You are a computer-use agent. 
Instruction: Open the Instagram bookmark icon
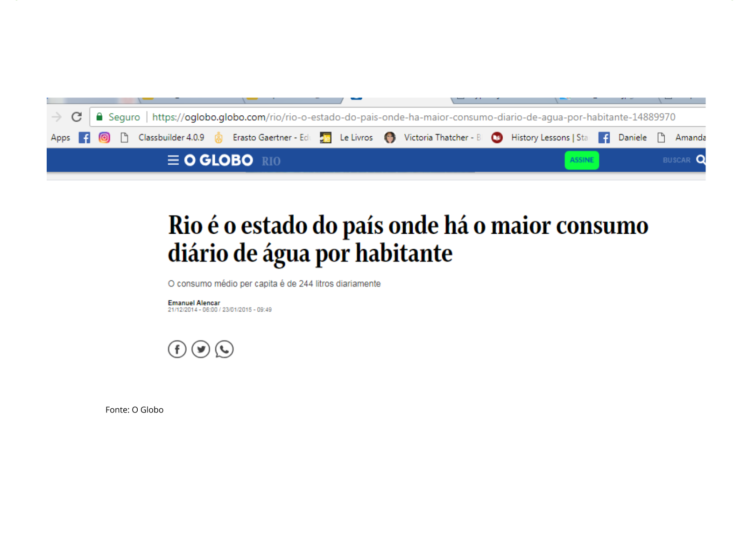[x=104, y=138]
